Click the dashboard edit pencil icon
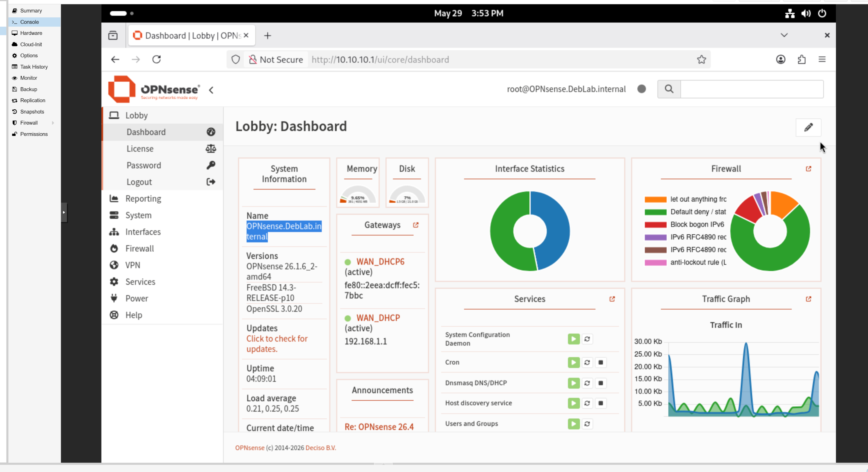868x472 pixels. [x=808, y=127]
